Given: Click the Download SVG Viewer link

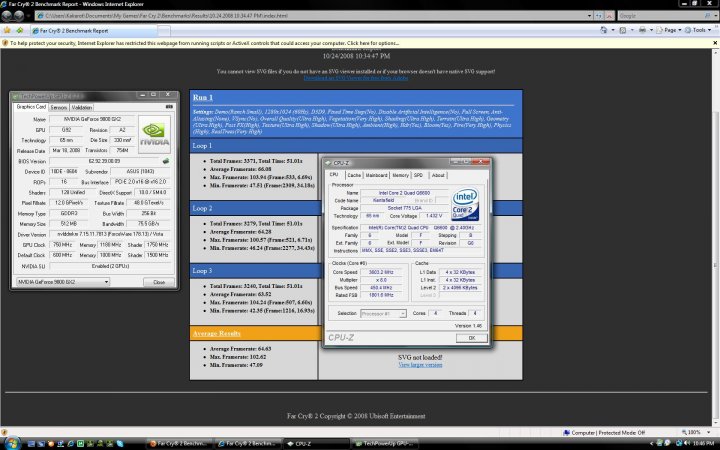Looking at the screenshot, I should pos(356,78).
